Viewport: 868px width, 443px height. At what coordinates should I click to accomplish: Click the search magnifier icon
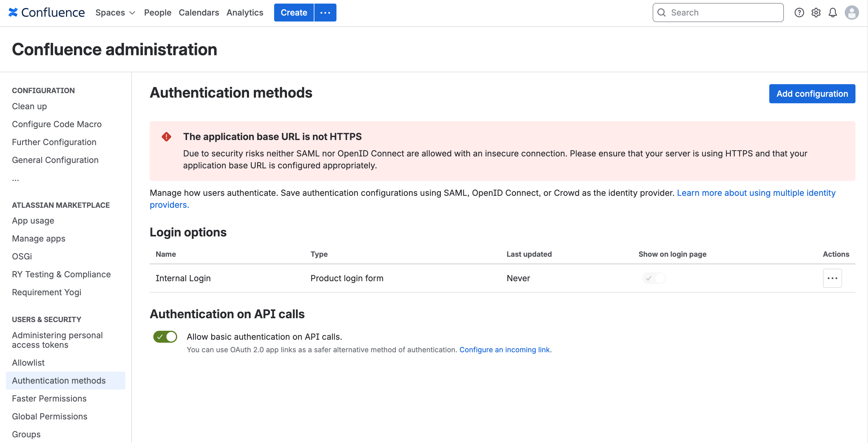tap(662, 13)
